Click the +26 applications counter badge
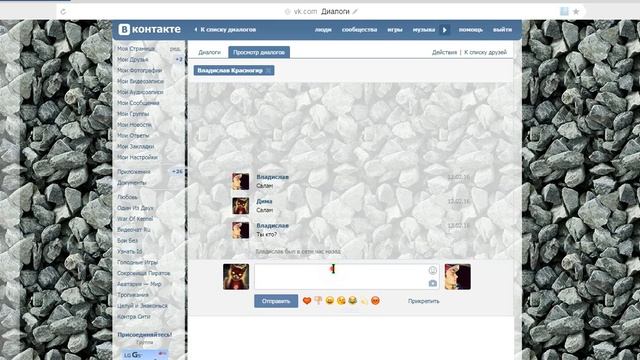 177,172
